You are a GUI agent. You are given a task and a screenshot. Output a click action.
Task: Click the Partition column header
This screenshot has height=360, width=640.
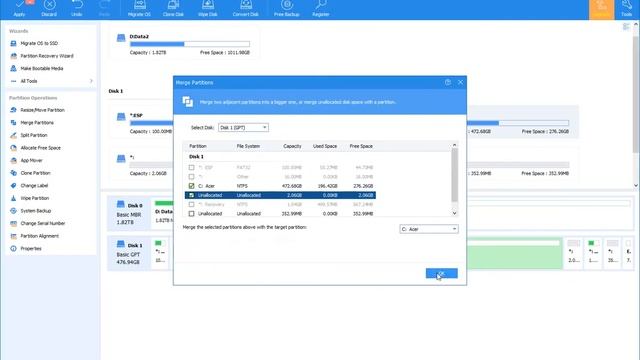tap(198, 146)
